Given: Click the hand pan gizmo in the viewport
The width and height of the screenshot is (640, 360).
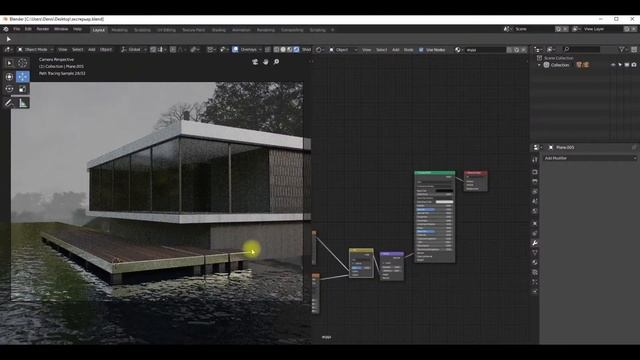Looking at the screenshot, I should tap(266, 62).
